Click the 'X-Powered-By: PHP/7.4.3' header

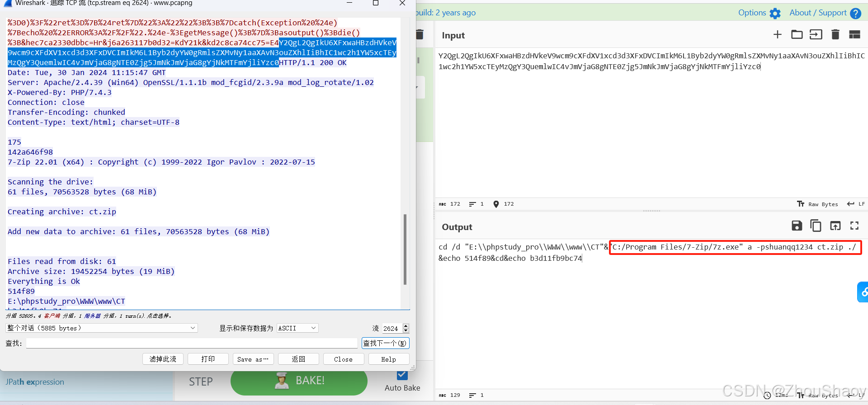[x=60, y=92]
